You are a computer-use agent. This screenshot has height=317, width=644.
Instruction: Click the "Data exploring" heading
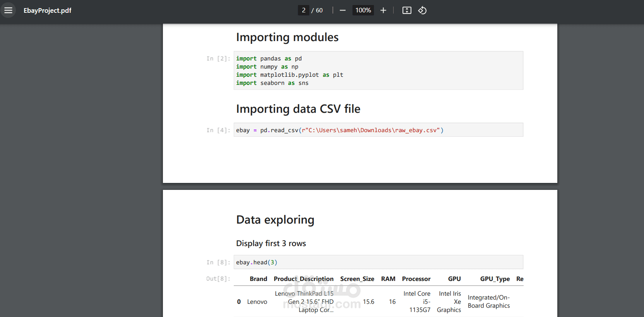tap(275, 220)
